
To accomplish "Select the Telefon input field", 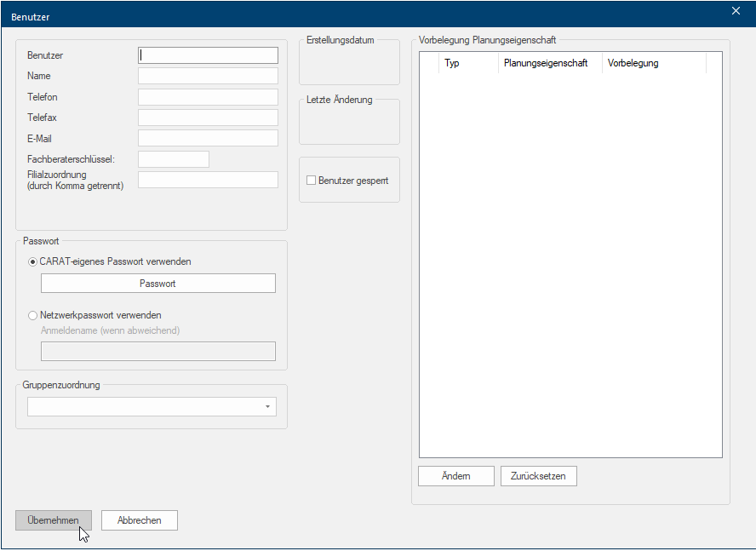I will 208,97.
